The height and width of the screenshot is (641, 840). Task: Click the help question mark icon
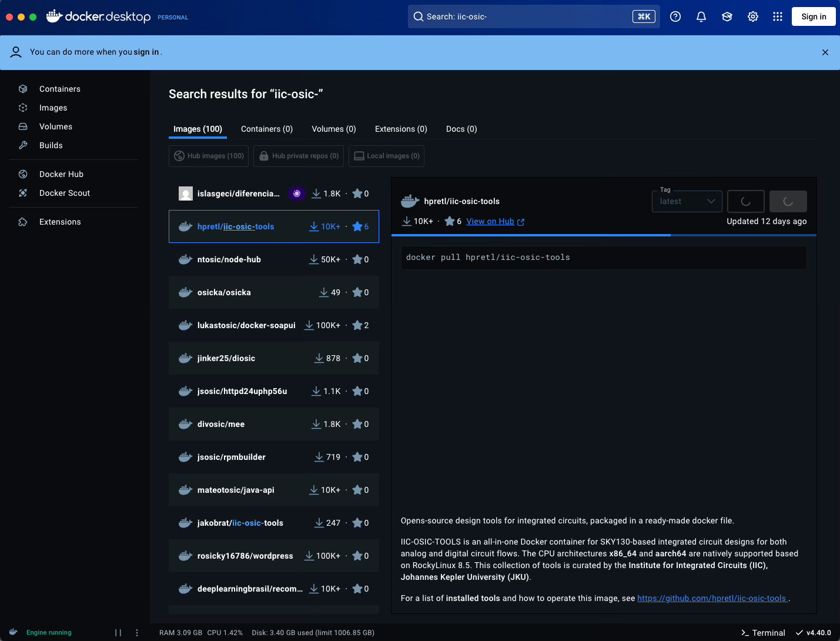pyautogui.click(x=675, y=16)
